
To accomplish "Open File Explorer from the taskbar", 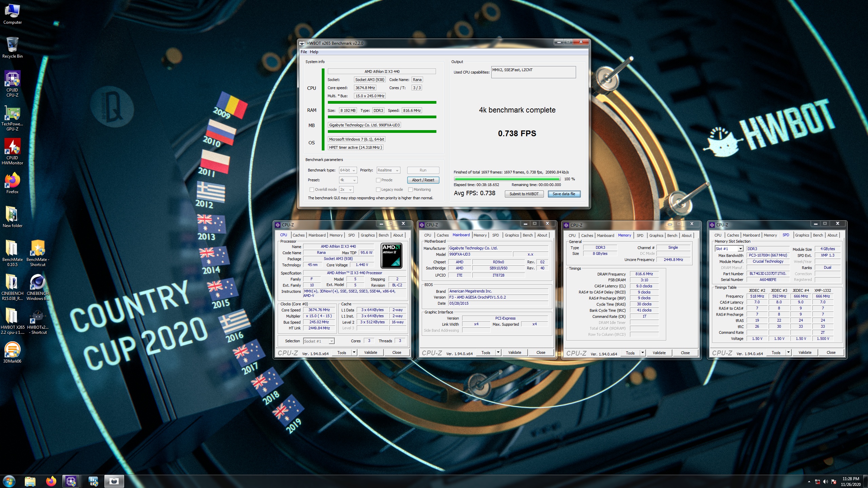I will (x=30, y=481).
